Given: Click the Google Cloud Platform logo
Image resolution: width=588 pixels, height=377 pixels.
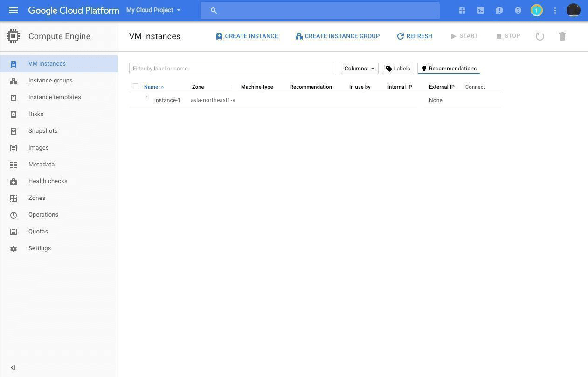Looking at the screenshot, I should click(74, 10).
